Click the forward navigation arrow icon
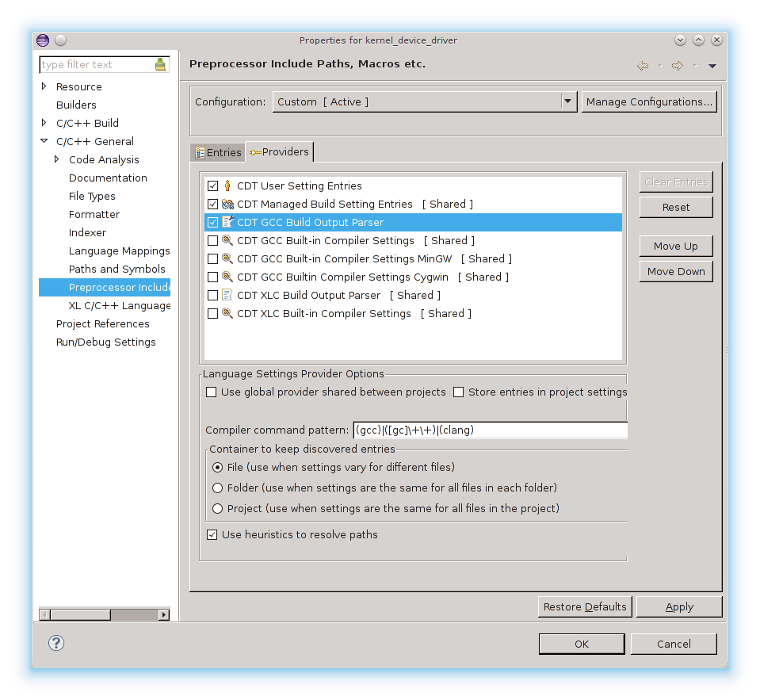Screen dimensions: 760x700 [678, 66]
